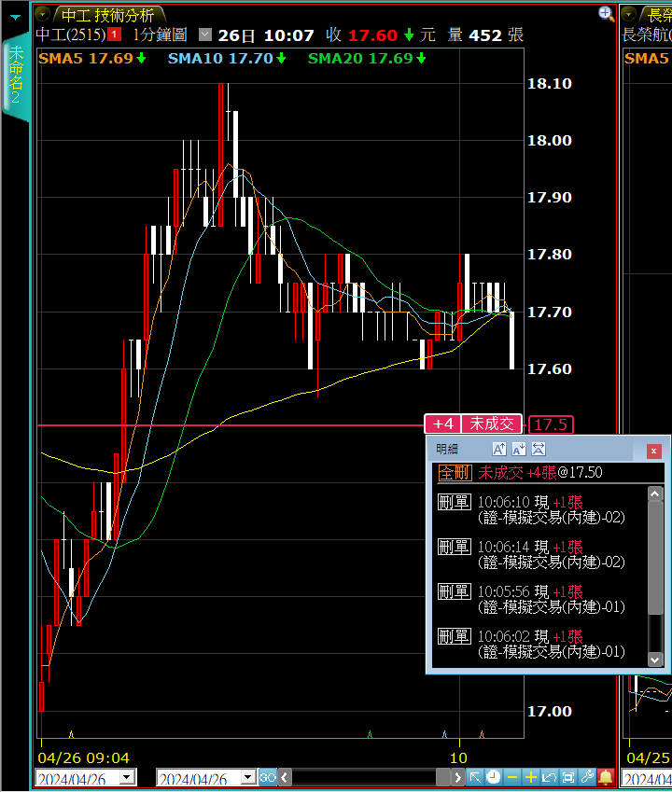This screenshot has width=672, height=792.
Task: Switch to the 未命名2 side tab
Action: click(x=15, y=75)
